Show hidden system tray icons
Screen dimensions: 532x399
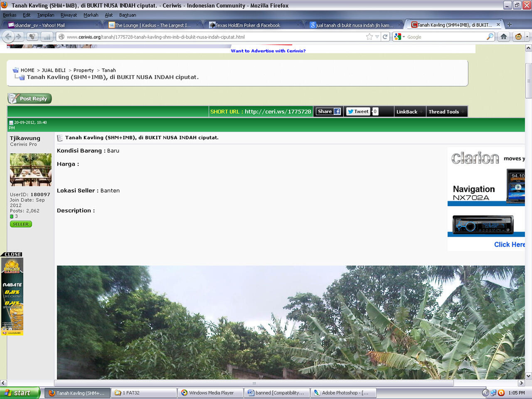coord(485,393)
